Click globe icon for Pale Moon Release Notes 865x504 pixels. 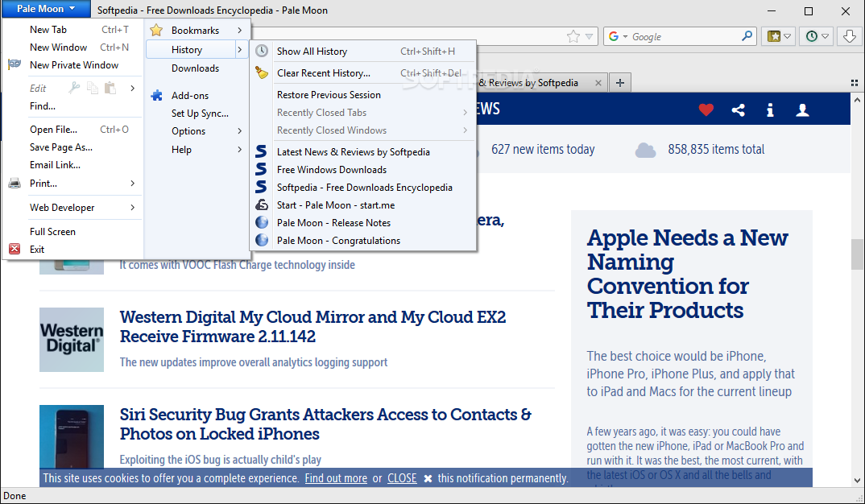(262, 223)
